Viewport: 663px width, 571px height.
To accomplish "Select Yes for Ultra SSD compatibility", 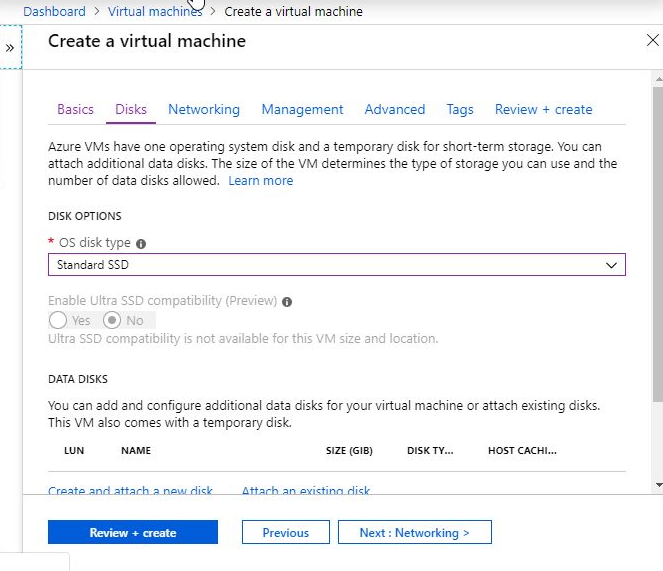I will pos(58,321).
